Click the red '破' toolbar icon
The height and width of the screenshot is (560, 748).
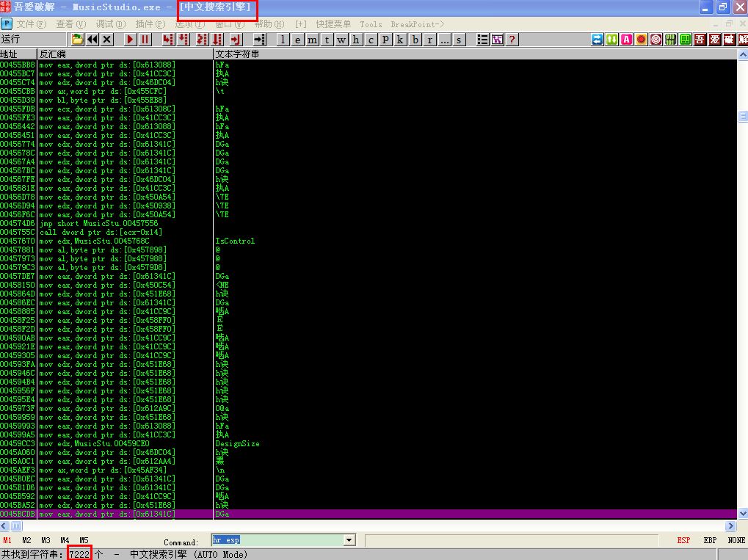pos(730,40)
